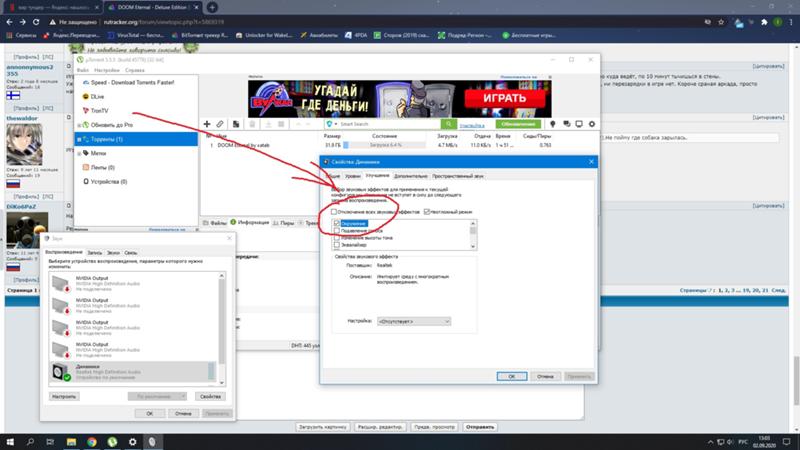
Task: Toggle the Окружение effect checkbox
Action: point(337,223)
